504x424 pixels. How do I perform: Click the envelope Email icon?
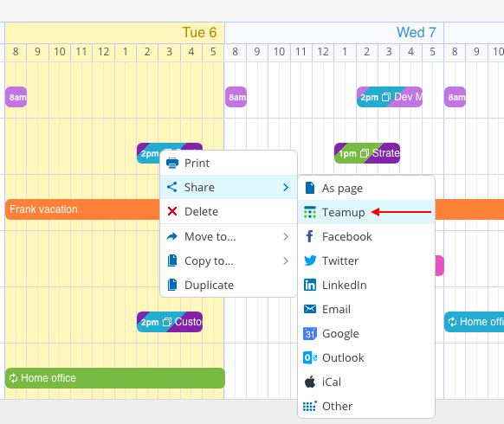point(310,309)
